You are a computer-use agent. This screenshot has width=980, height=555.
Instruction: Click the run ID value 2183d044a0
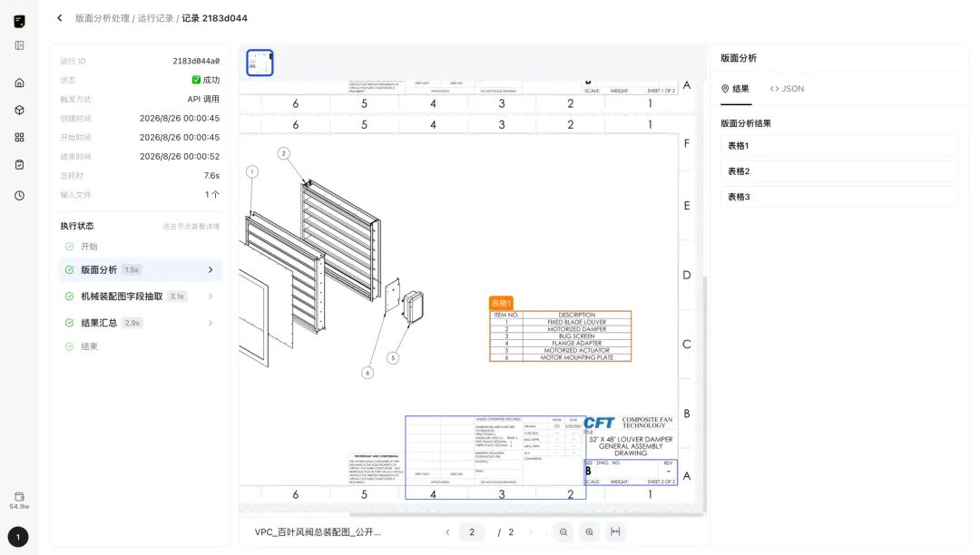point(196,61)
